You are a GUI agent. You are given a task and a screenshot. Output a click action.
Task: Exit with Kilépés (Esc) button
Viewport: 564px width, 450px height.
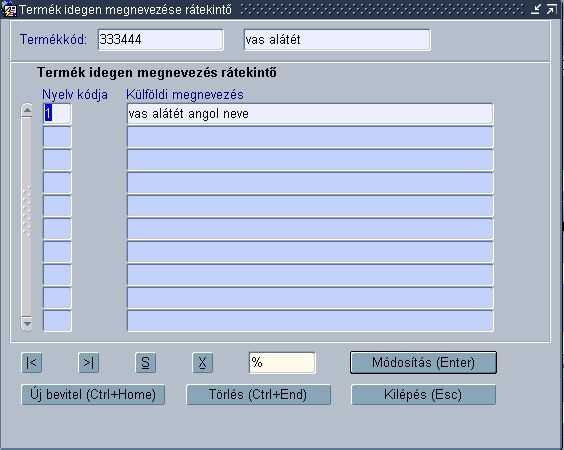point(423,395)
